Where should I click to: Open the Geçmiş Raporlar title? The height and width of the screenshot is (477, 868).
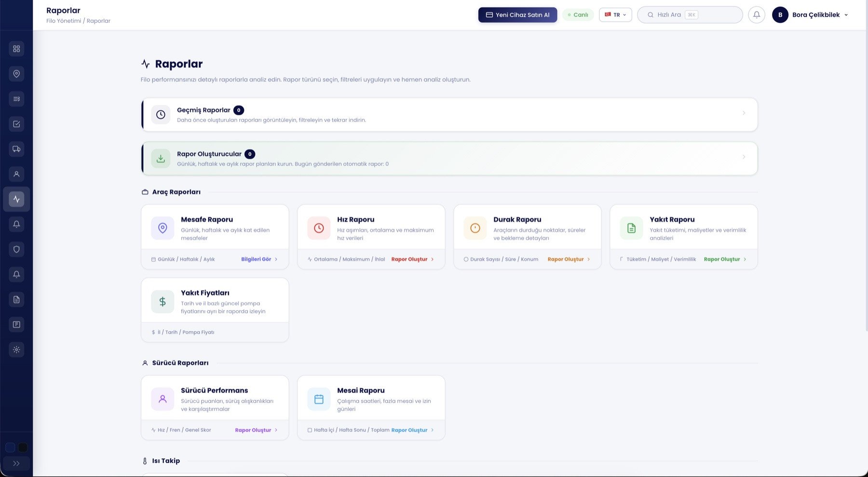[203, 110]
